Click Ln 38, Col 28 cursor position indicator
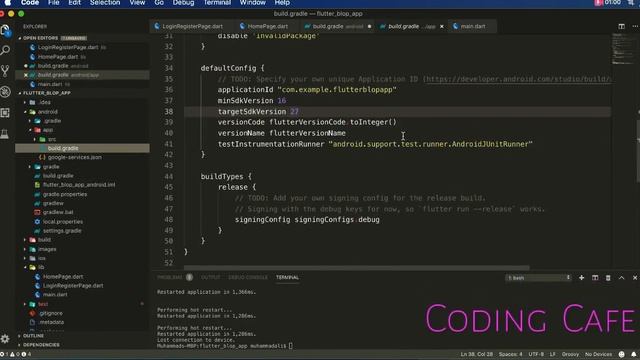This screenshot has width=640, height=360. tap(477, 354)
